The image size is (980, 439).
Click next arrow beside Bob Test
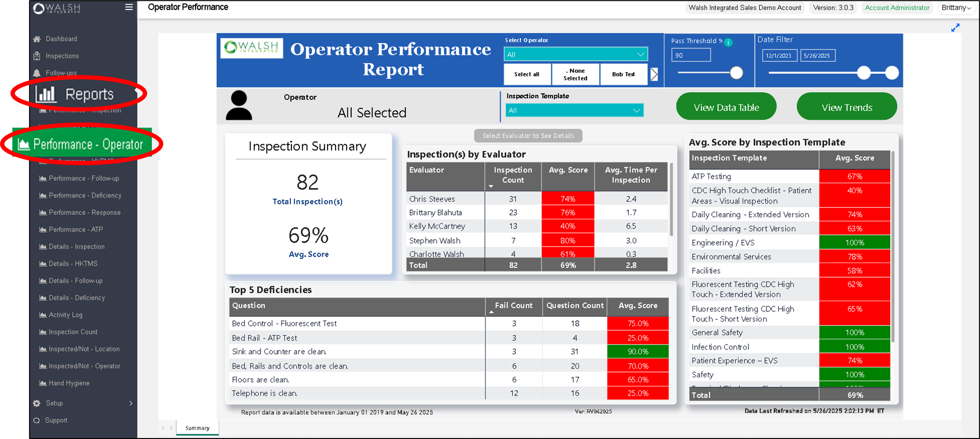click(654, 75)
